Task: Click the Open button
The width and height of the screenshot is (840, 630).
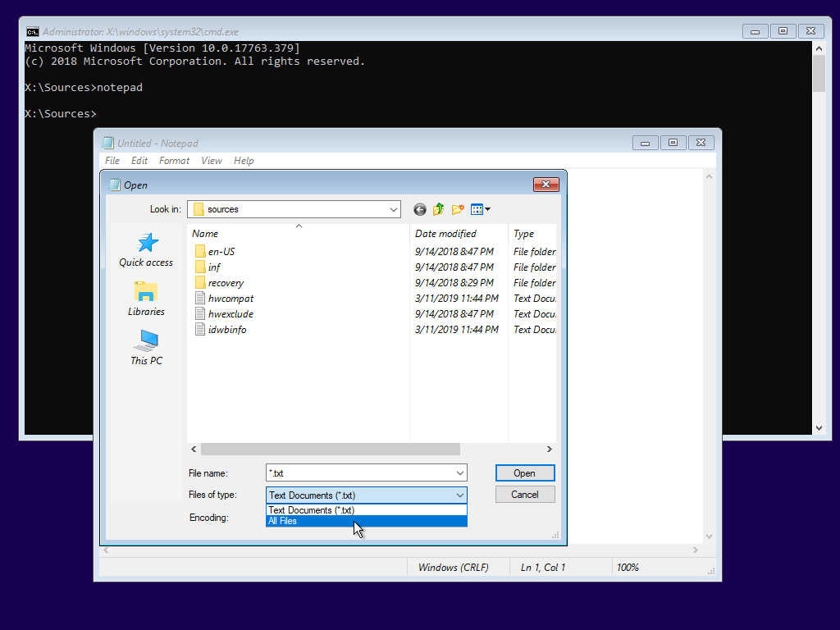Action: [x=524, y=472]
